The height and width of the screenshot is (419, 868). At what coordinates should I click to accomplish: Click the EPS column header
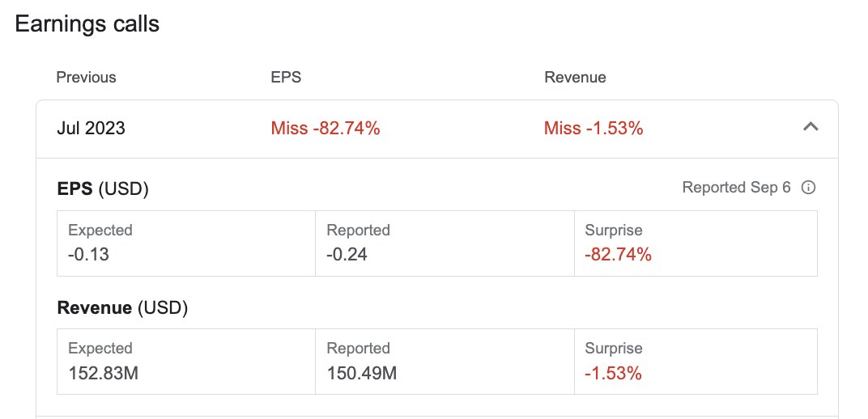point(286,78)
